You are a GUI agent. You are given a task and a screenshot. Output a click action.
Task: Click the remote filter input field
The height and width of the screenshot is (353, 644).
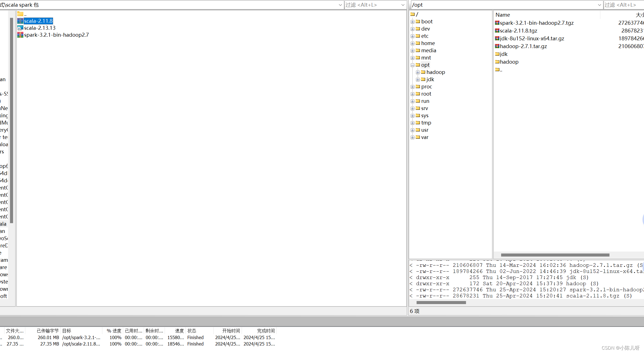[x=623, y=5]
